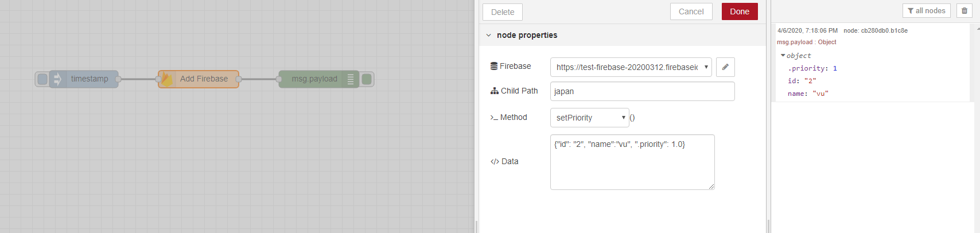Toggle the msg.payload debug node output
The width and height of the screenshot is (980, 233).
coord(367,79)
